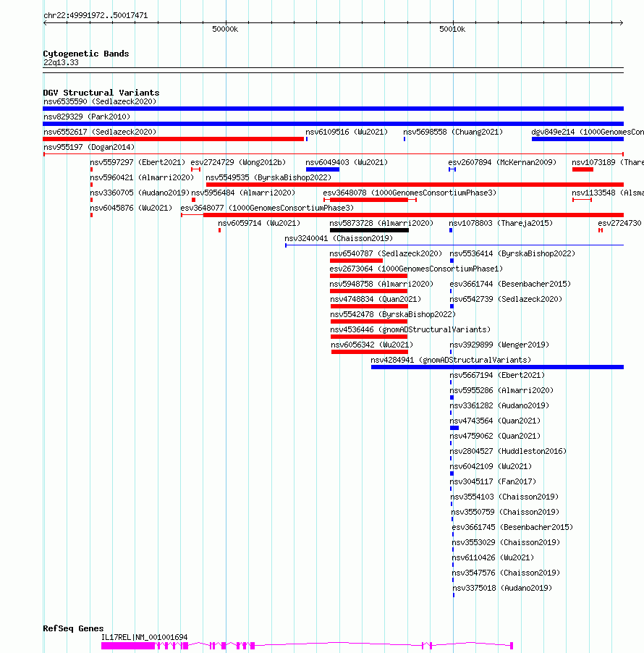The image size is (644, 653).
Task: Select nsv4536446 (gnomADStructuralVariants) label
Action: pyautogui.click(x=410, y=330)
